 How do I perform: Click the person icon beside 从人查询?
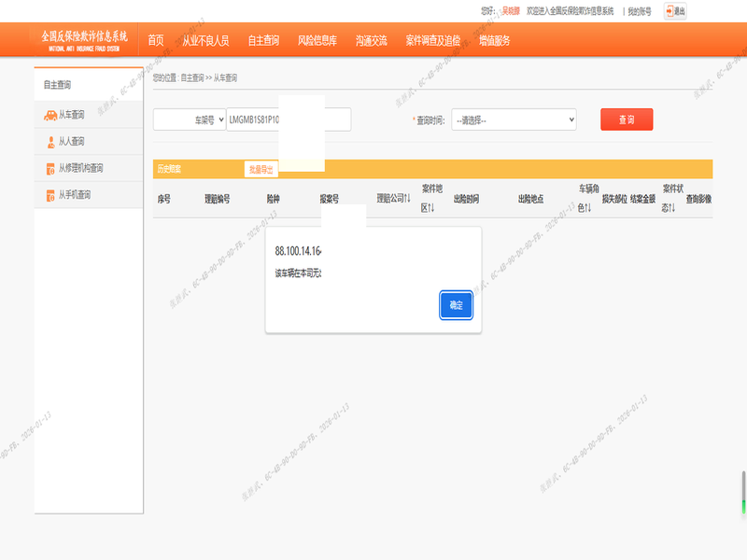[50, 142]
